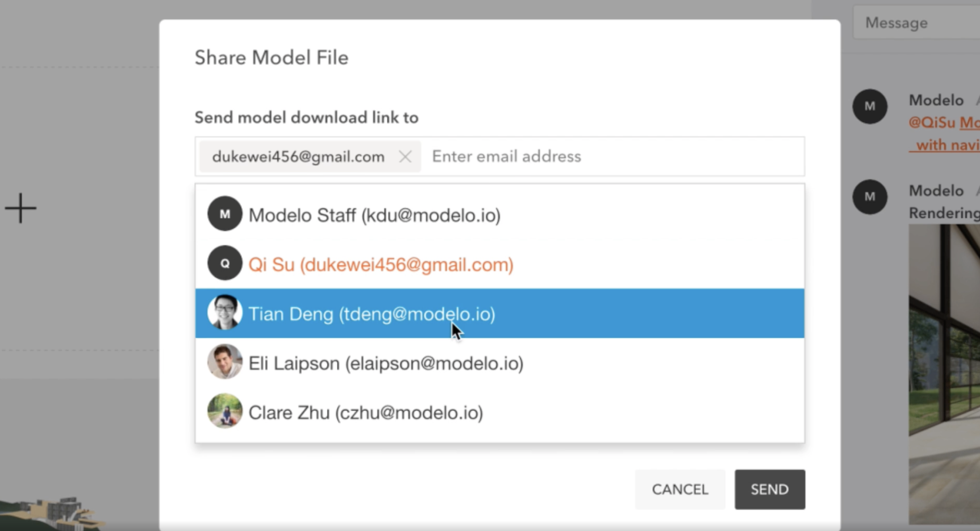
Task: Click Clare Zhu's profile photo
Action: pos(225,411)
